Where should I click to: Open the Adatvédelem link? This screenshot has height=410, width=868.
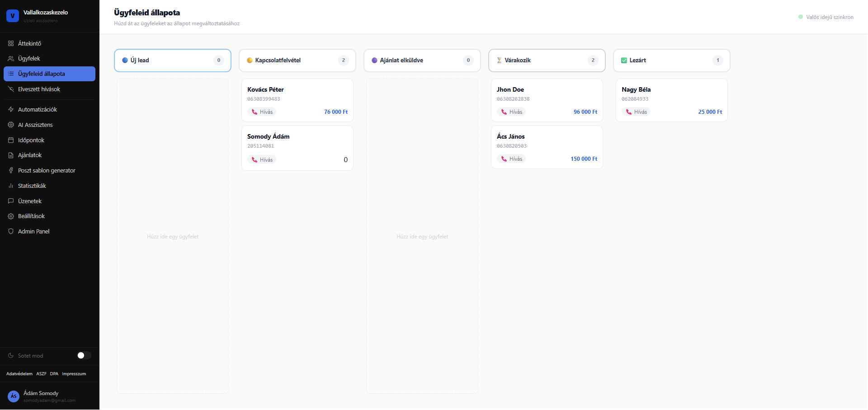point(19,374)
